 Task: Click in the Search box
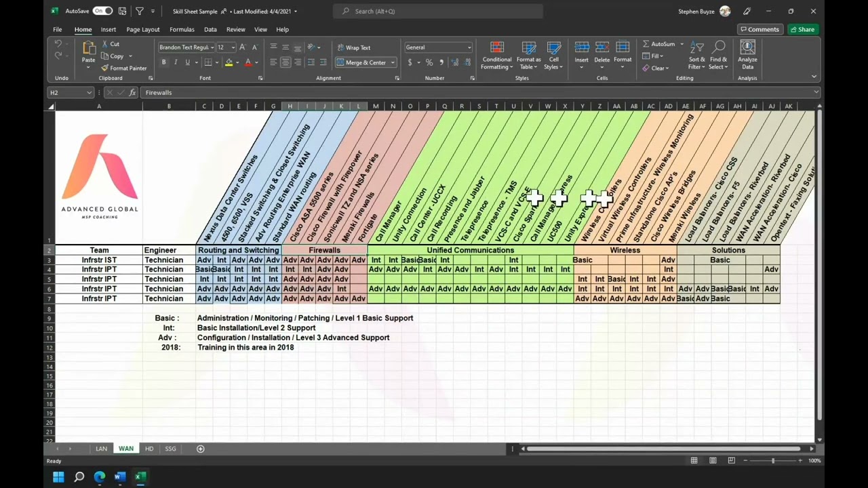[438, 11]
